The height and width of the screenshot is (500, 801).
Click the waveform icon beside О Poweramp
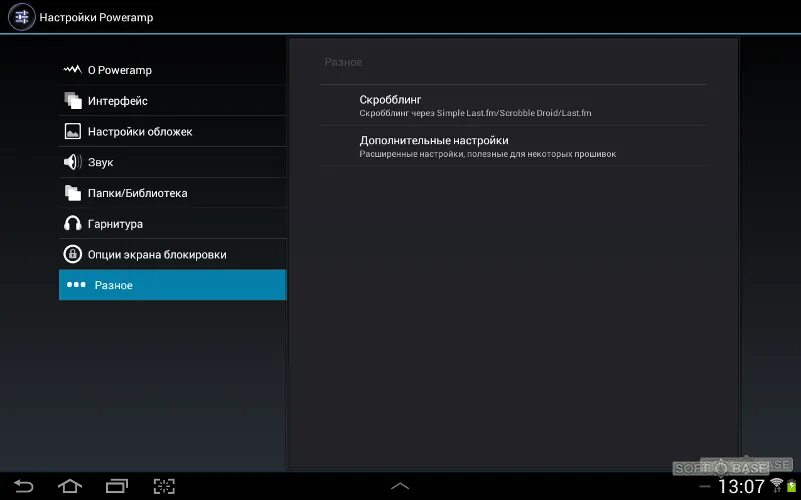coord(73,70)
